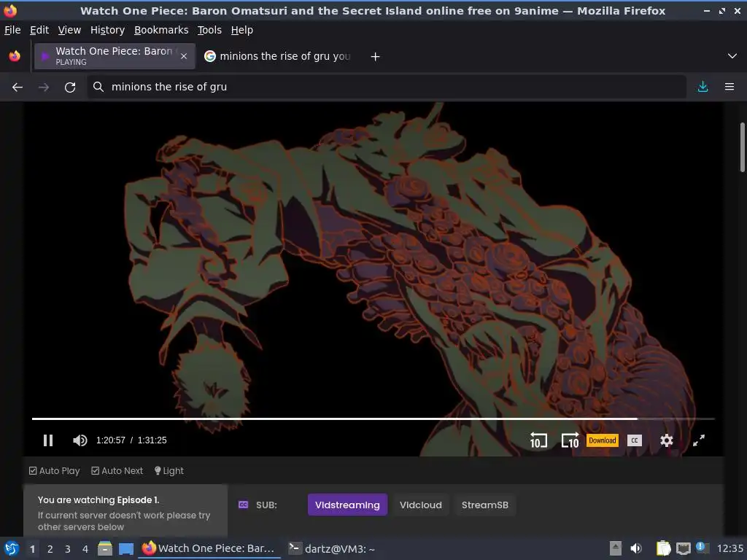This screenshot has height=560, width=747.
Task: Reload the current page
Action: coord(70,87)
